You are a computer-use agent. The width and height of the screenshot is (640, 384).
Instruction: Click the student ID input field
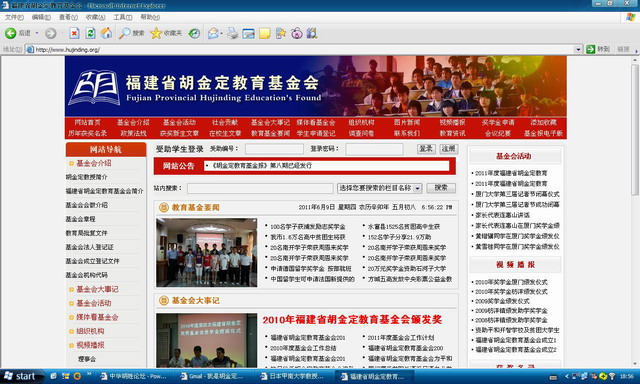[274, 149]
